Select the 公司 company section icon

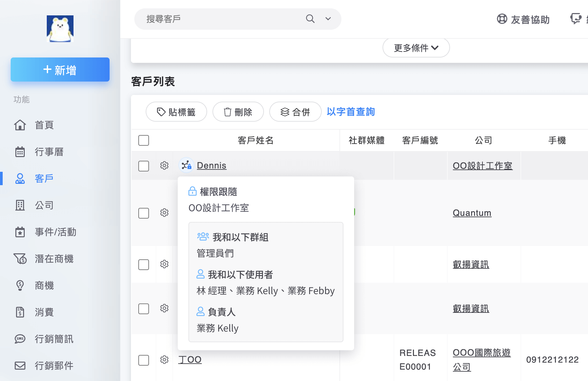pos(20,205)
